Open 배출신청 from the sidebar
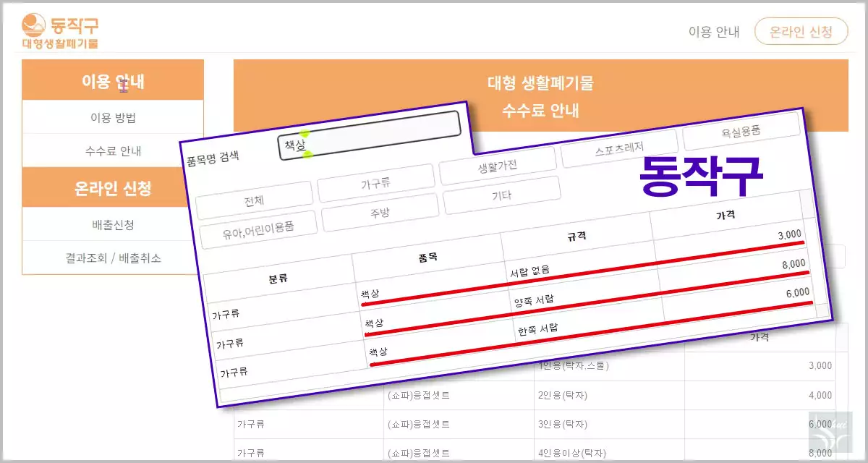Screen dimensions: 868x463 tap(113, 225)
